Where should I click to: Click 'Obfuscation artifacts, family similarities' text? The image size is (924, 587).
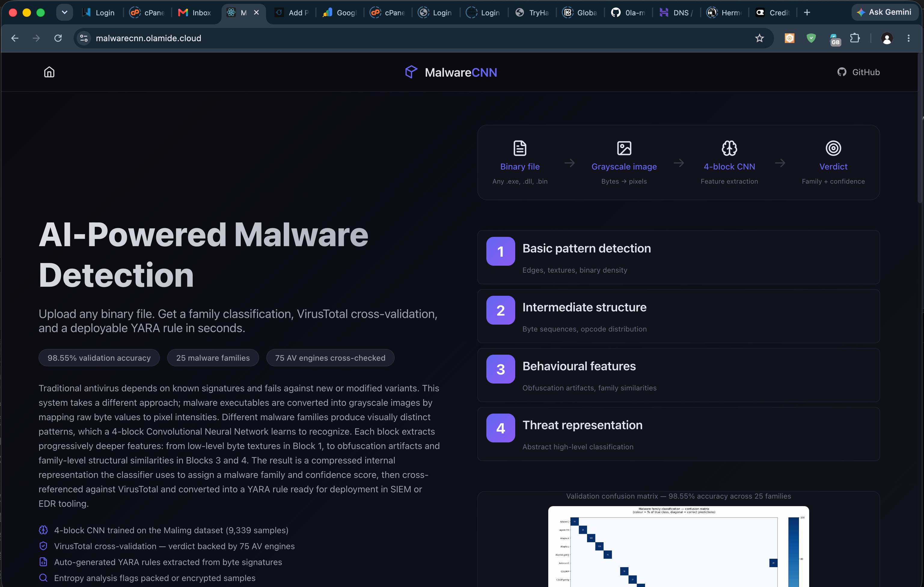pos(589,388)
